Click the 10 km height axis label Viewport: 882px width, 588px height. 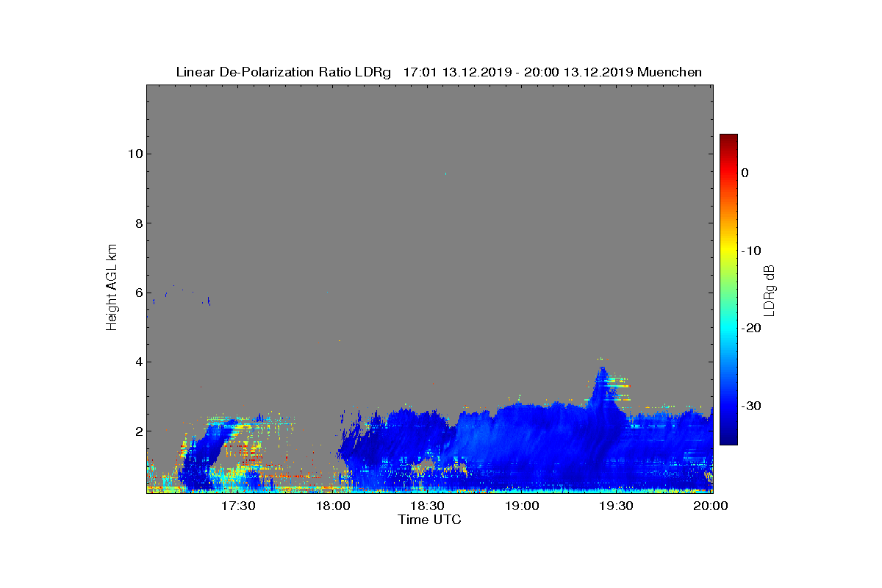pyautogui.click(x=135, y=154)
